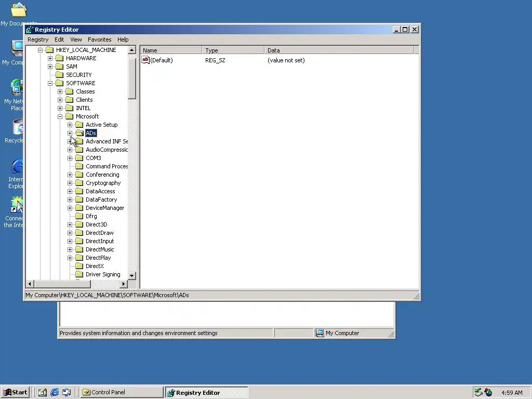
Task: Open the View menu
Action: pos(76,39)
